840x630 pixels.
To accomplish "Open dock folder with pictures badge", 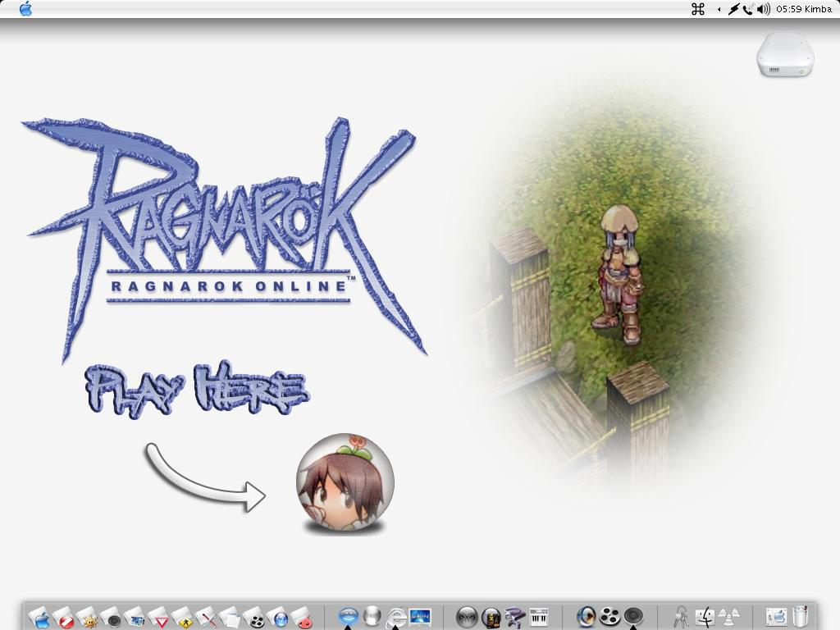I will point(135,617).
